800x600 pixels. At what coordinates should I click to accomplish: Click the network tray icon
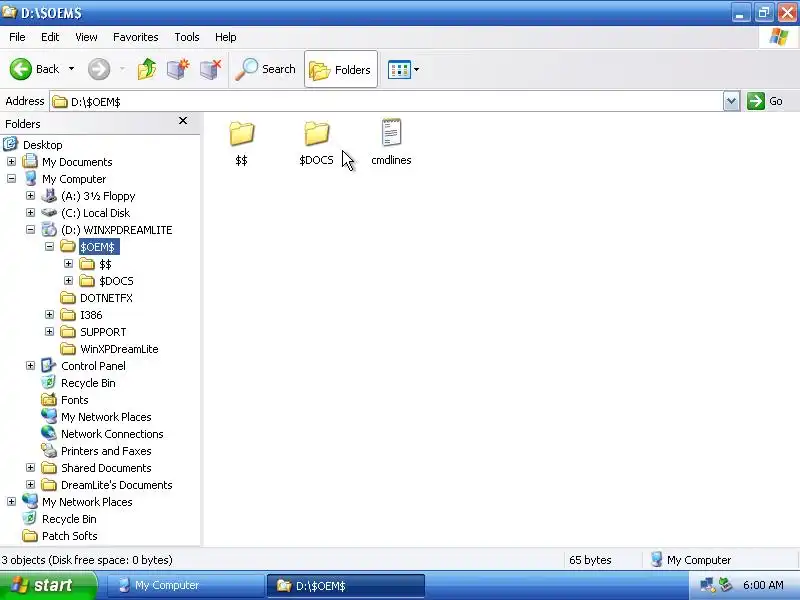[x=707, y=585]
